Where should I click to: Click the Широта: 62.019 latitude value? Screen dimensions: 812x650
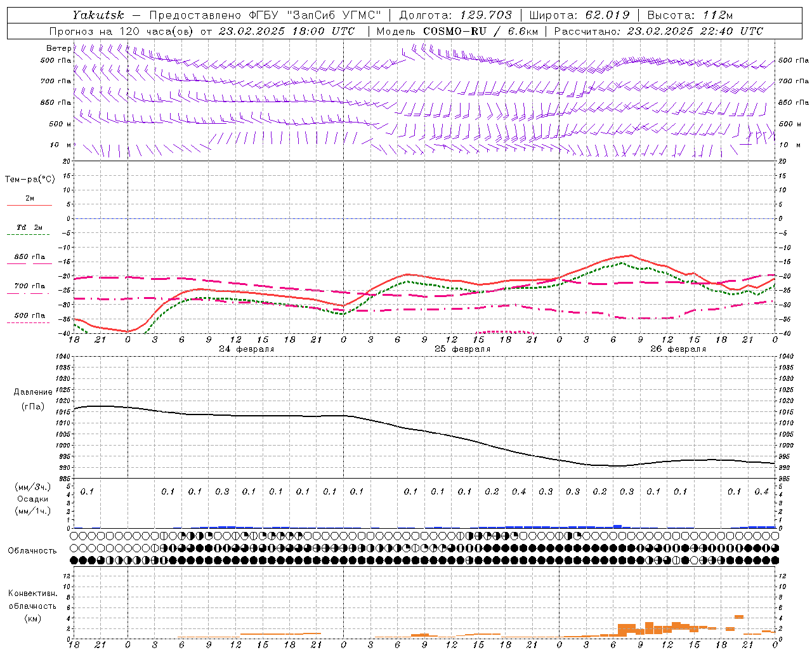coord(579,15)
